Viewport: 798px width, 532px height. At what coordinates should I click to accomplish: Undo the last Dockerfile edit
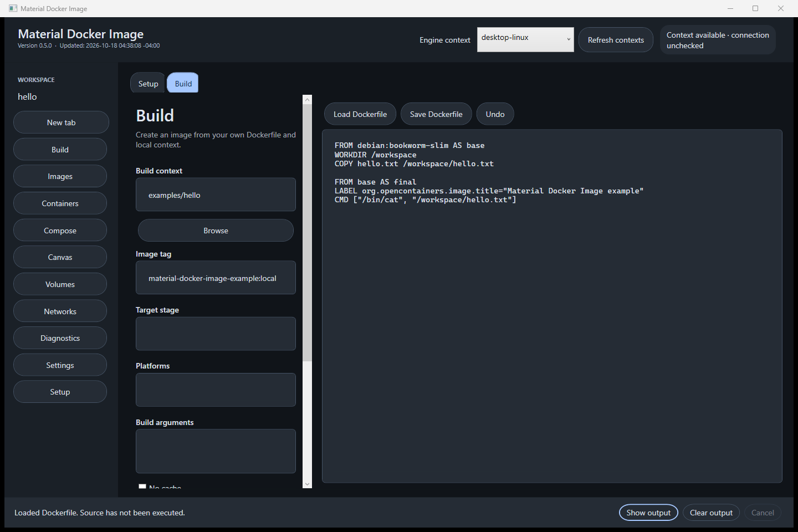[x=495, y=114]
